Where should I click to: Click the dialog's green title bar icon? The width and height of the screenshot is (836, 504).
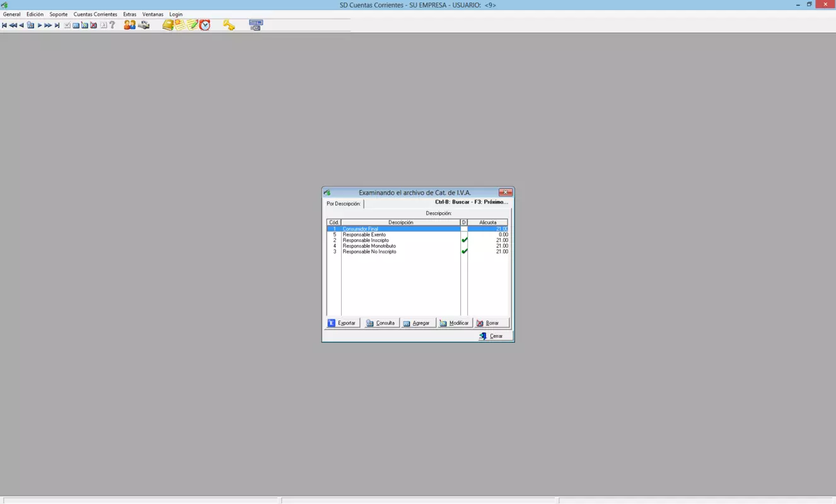(327, 192)
